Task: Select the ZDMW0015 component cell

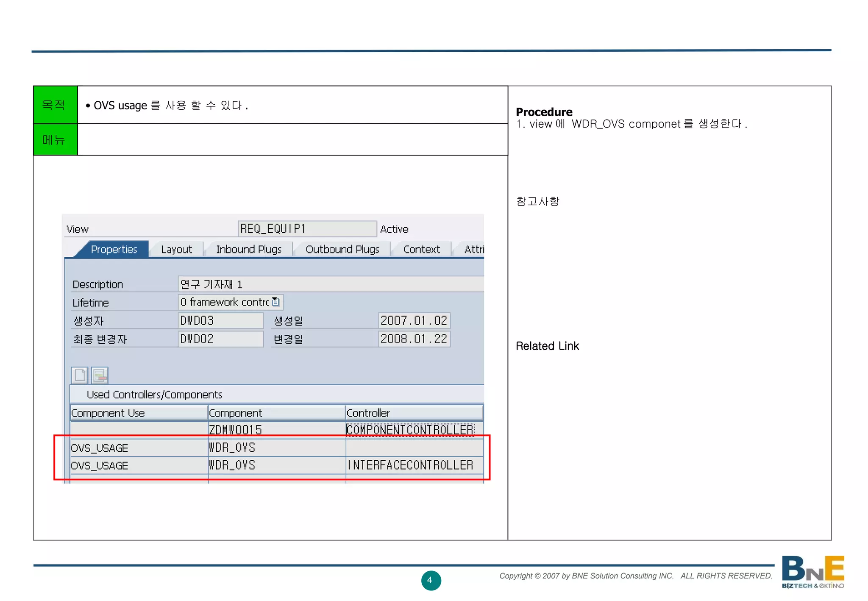Action: pos(276,430)
